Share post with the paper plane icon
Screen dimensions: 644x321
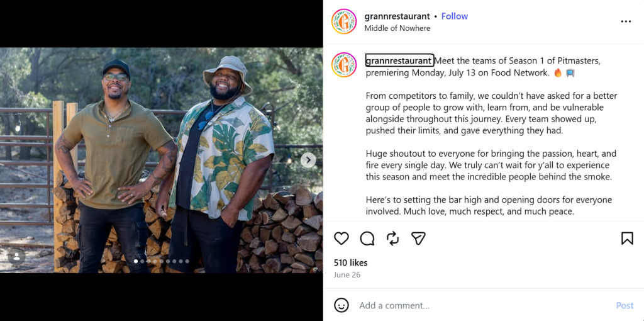pyautogui.click(x=418, y=239)
